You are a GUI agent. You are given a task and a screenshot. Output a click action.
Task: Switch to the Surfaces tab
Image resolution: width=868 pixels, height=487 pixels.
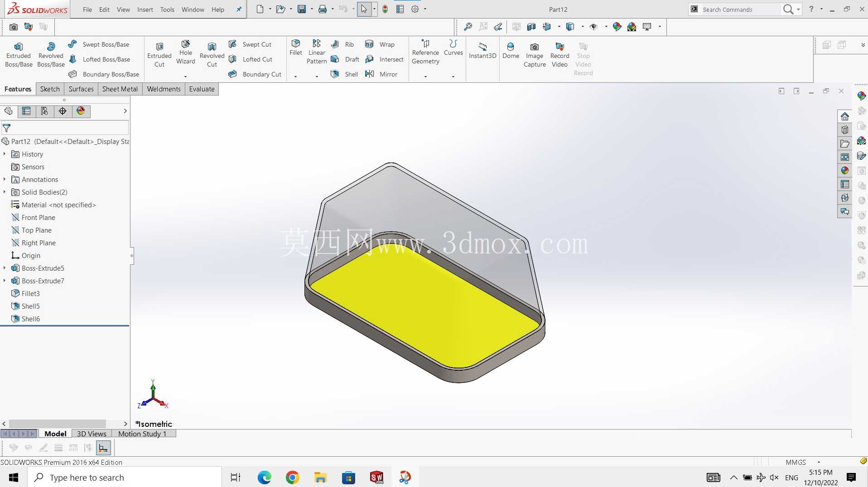point(81,89)
